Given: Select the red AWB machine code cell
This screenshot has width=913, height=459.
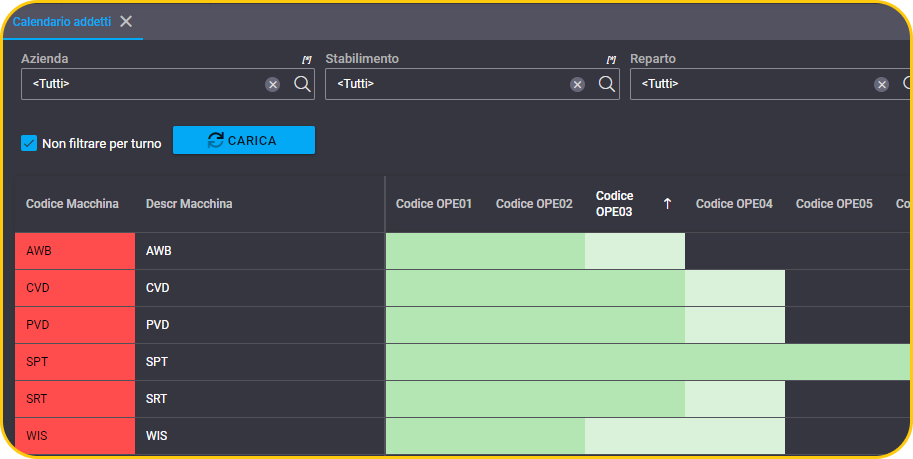Looking at the screenshot, I should pyautogui.click(x=75, y=251).
